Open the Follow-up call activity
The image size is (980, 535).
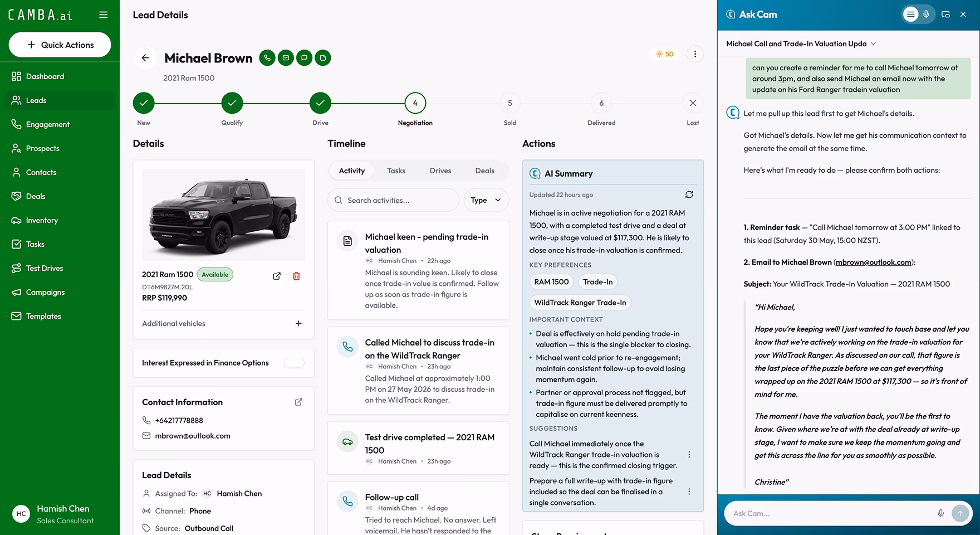coord(418,508)
